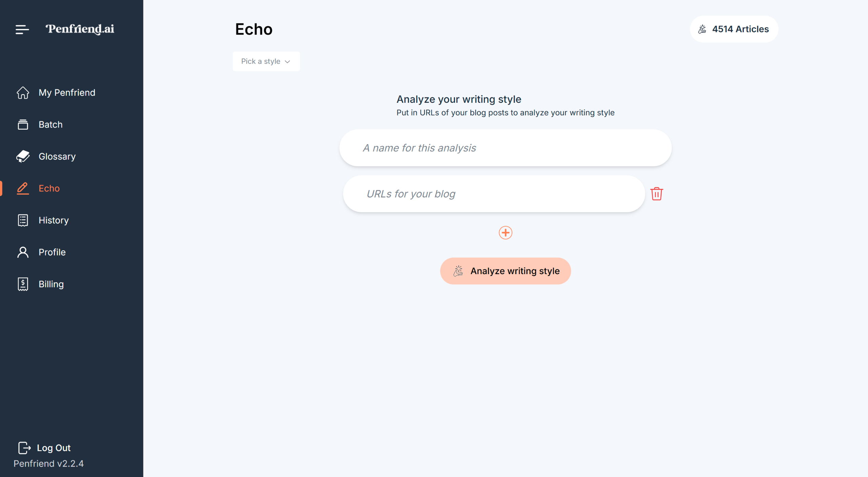Open the Batch section label
This screenshot has height=477, width=868.
51,125
